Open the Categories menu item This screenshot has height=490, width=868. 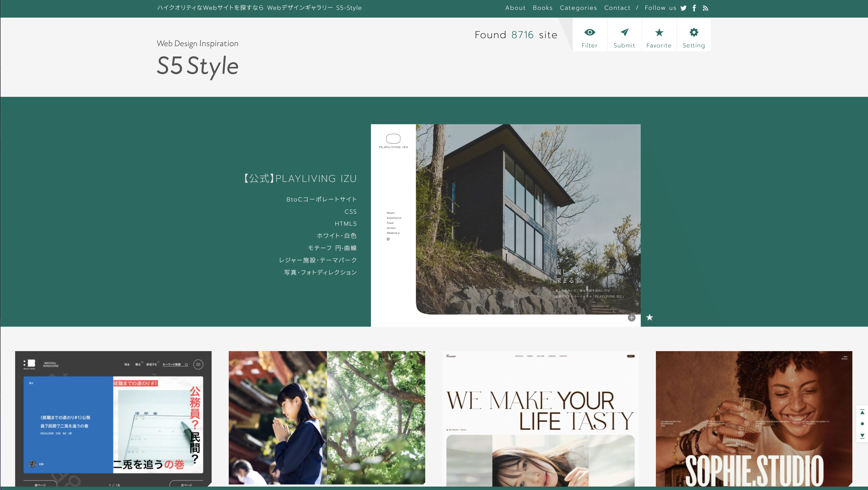(578, 8)
